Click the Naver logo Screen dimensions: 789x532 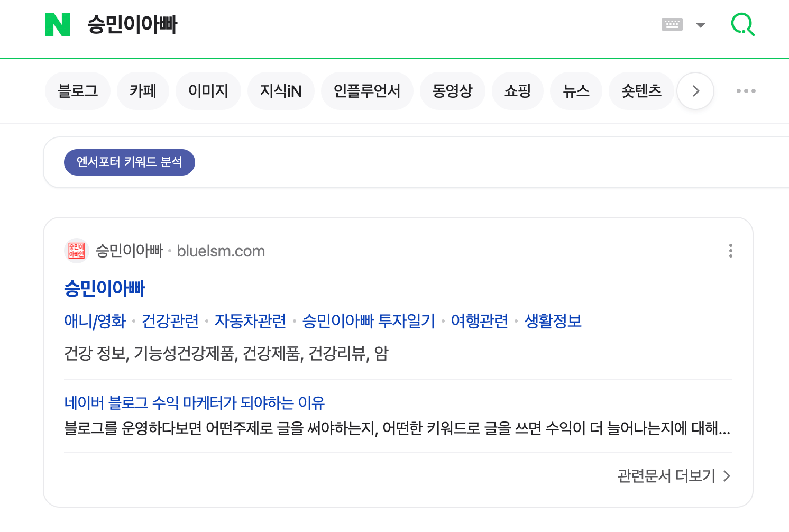(x=58, y=24)
